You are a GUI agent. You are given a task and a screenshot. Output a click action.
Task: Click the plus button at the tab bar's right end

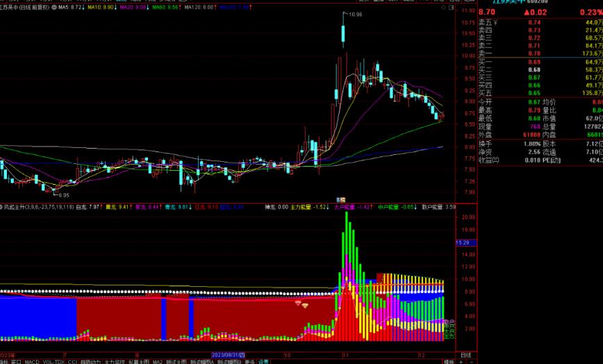[x=461, y=362]
